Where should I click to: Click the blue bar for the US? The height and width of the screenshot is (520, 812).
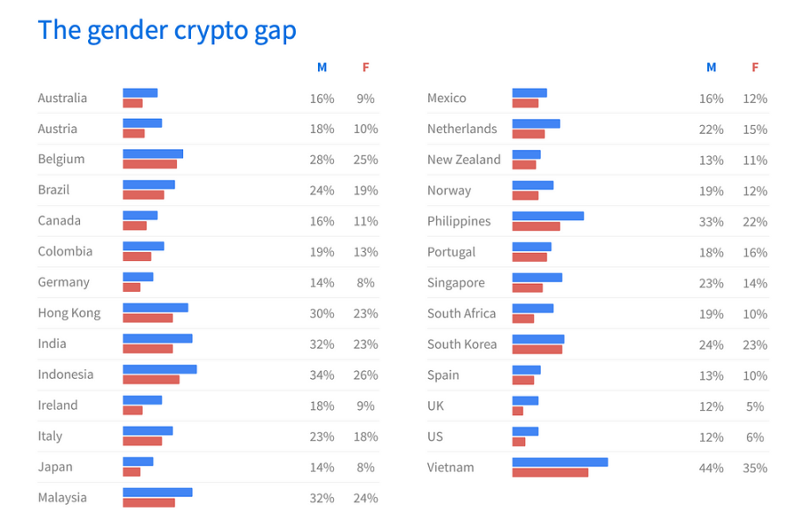pyautogui.click(x=525, y=431)
